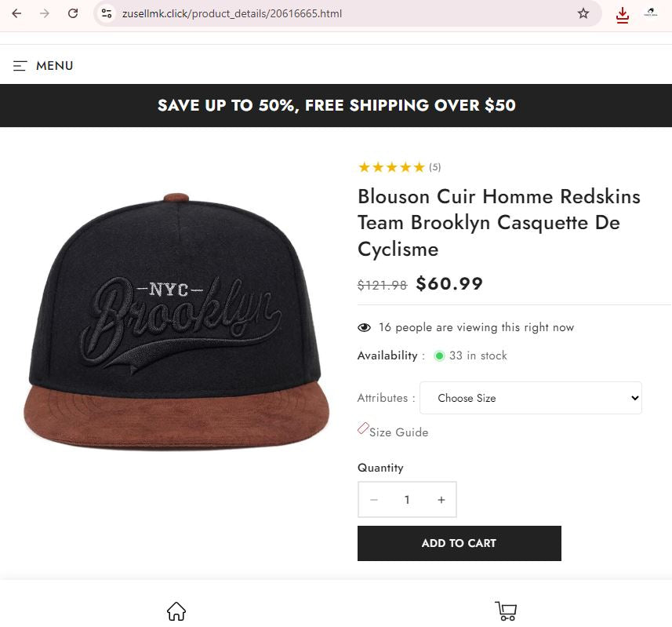The width and height of the screenshot is (672, 627).
Task: Click the free shipping promo banner
Action: click(x=336, y=105)
